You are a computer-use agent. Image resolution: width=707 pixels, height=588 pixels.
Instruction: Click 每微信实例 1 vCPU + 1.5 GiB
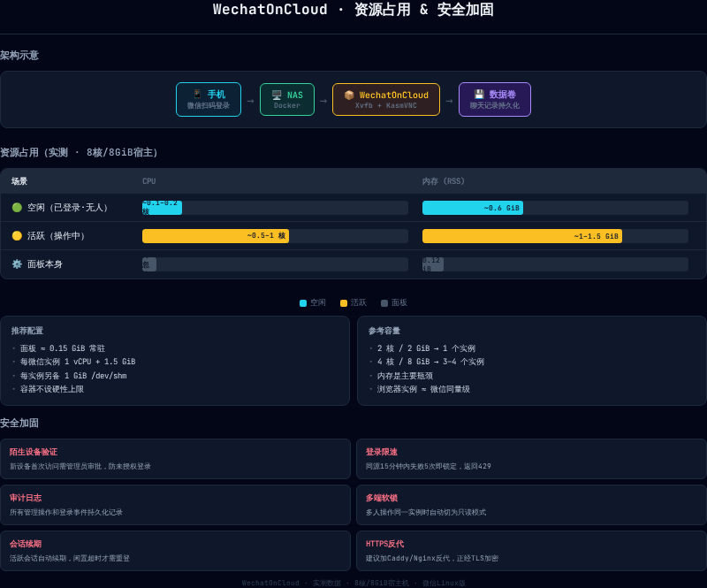[78, 362]
